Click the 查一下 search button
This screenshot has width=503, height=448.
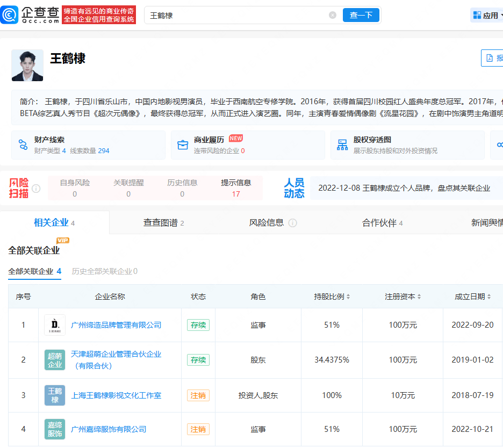pos(361,15)
